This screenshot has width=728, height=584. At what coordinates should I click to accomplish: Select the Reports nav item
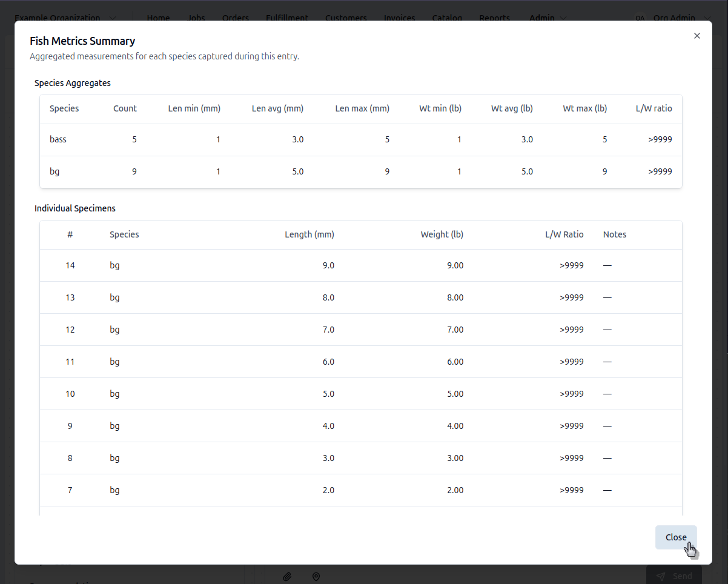coord(494,18)
